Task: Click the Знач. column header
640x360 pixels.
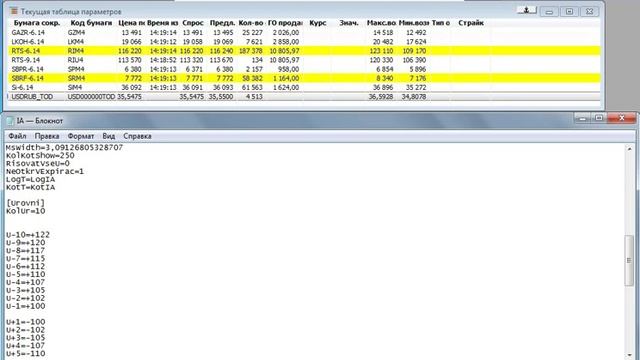Action: pos(349,23)
